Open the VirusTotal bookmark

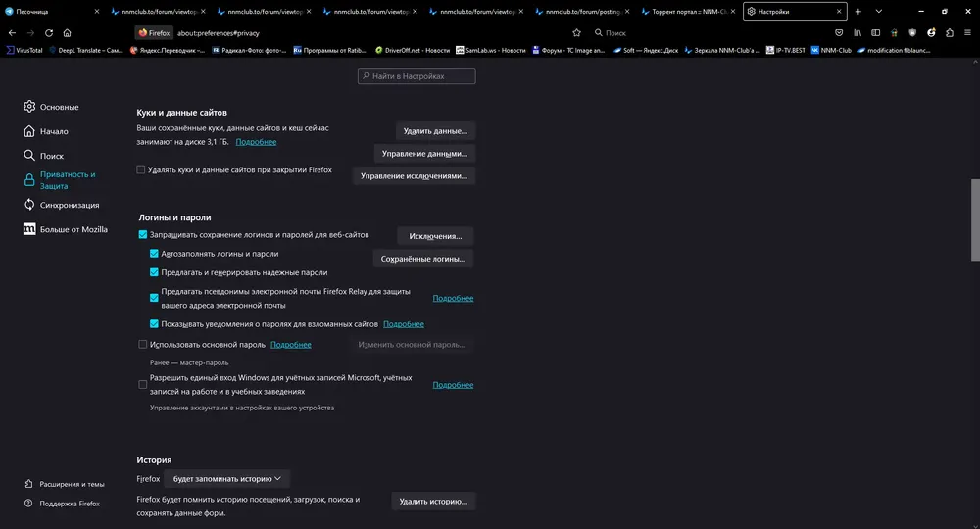point(24,50)
